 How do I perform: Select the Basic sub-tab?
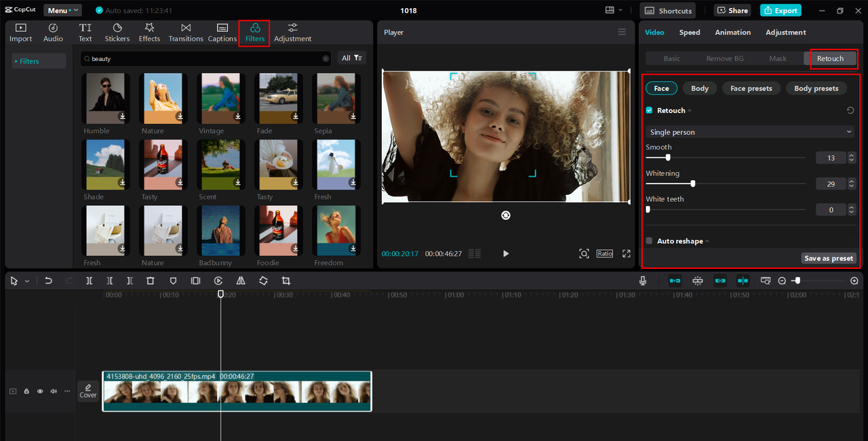pyautogui.click(x=672, y=58)
